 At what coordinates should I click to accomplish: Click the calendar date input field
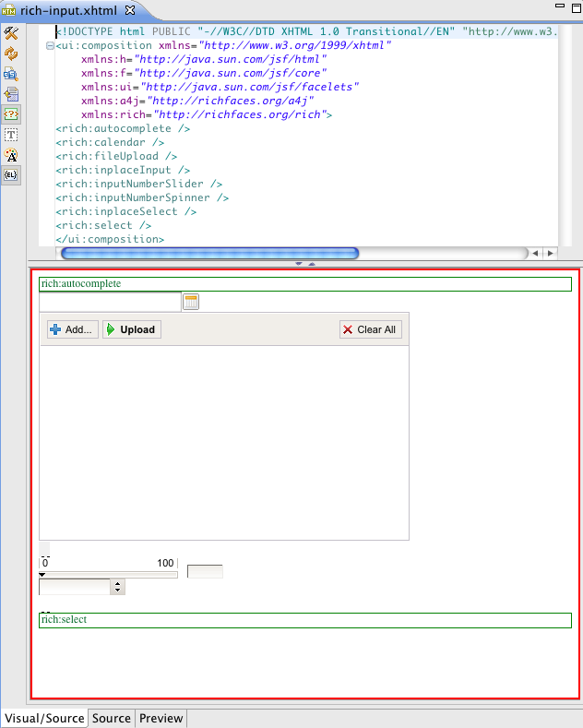[110, 302]
